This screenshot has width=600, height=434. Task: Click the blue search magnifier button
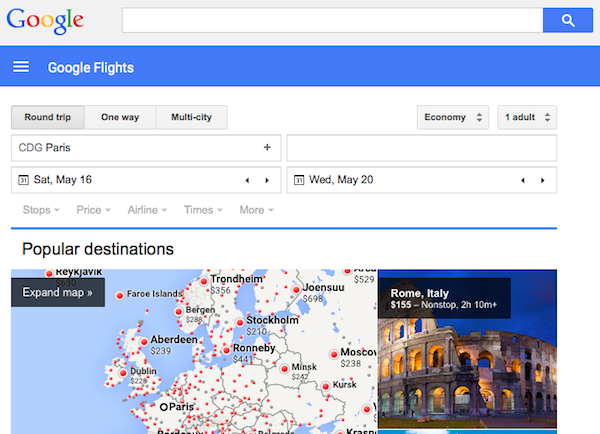(568, 20)
